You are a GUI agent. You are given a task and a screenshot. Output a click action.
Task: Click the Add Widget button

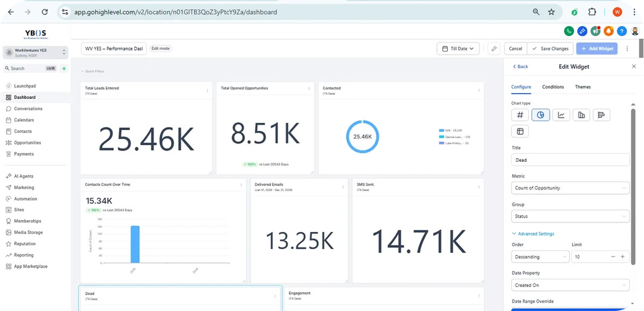tap(597, 49)
